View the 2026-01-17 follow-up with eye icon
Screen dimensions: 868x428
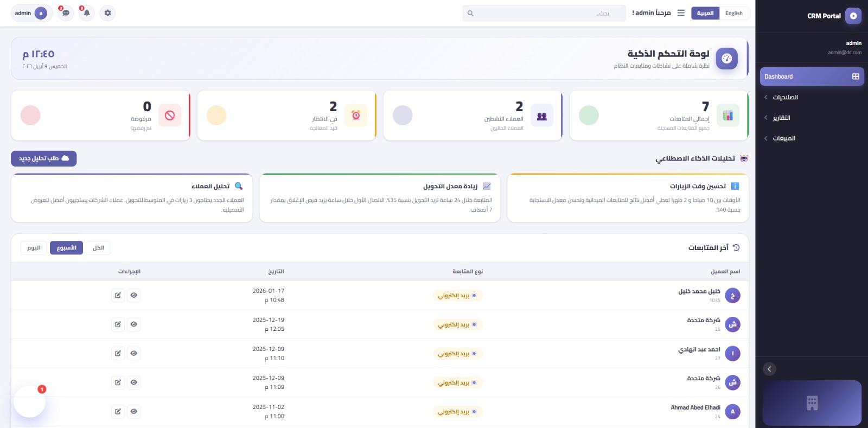134,295
